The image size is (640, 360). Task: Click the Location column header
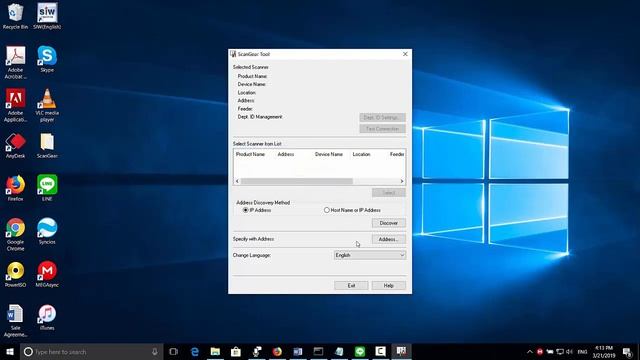pyautogui.click(x=361, y=154)
